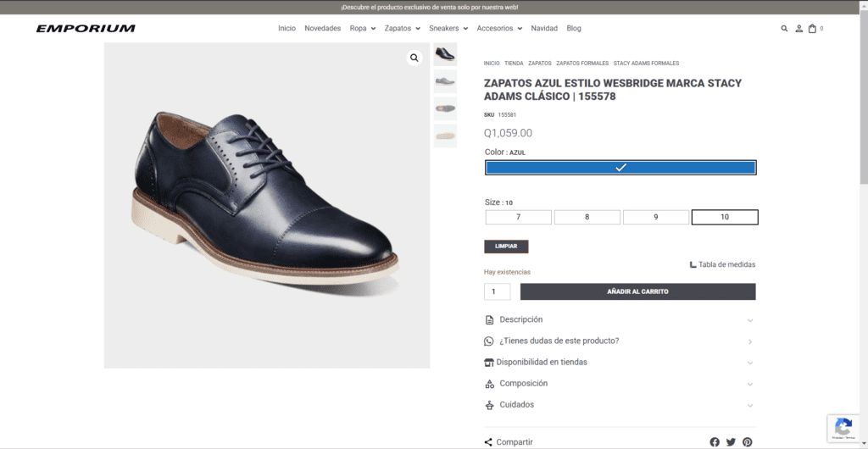Select the blue AZUL color swatch
The height and width of the screenshot is (449, 868).
pyautogui.click(x=620, y=168)
